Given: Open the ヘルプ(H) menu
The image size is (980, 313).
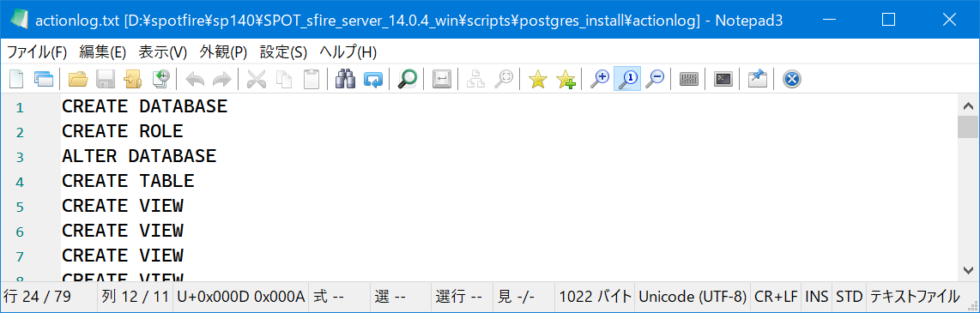Looking at the screenshot, I should [x=348, y=51].
